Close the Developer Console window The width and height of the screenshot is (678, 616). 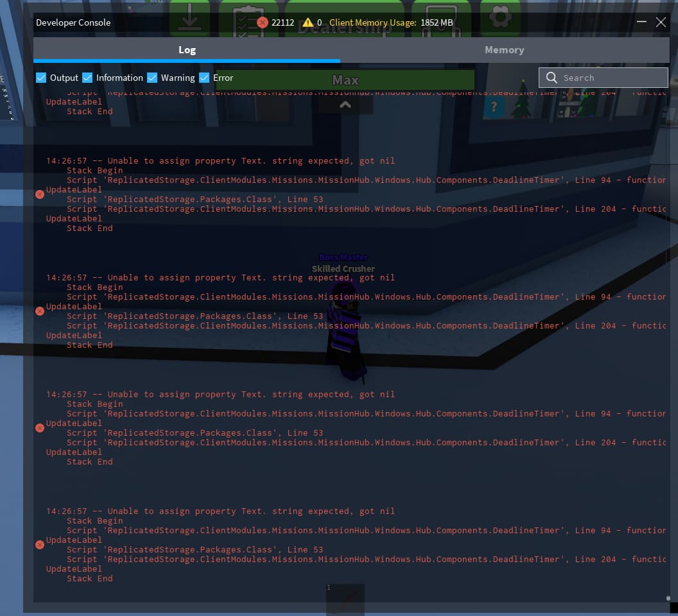click(661, 22)
